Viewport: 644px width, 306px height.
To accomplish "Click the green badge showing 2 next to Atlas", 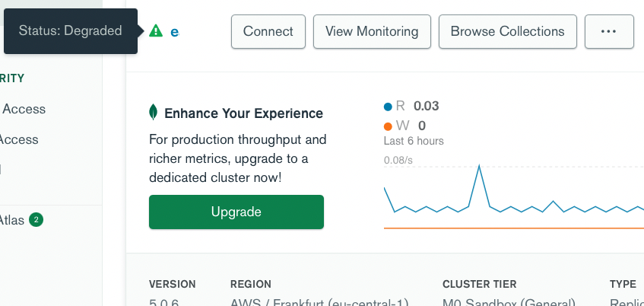I will [36, 220].
